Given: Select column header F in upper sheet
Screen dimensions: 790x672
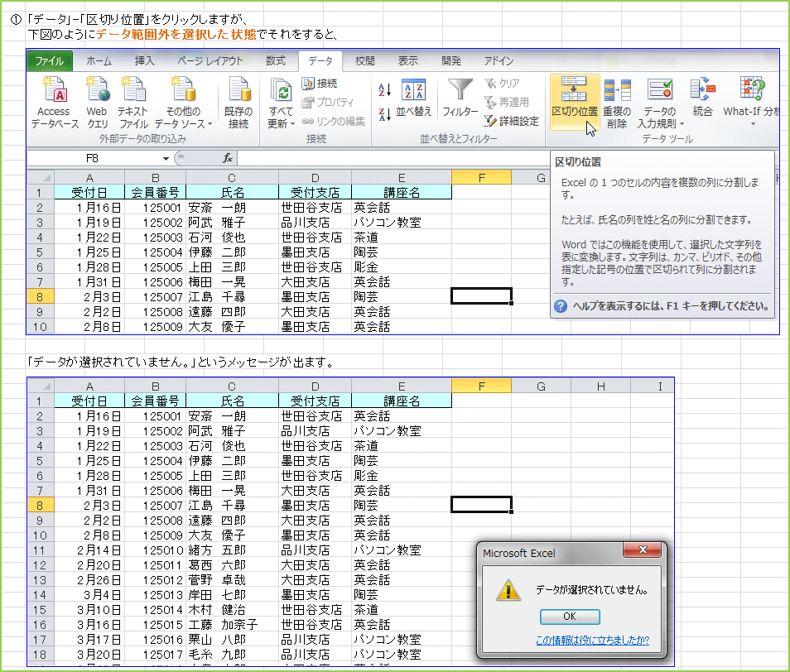Looking at the screenshot, I should tap(481, 177).
